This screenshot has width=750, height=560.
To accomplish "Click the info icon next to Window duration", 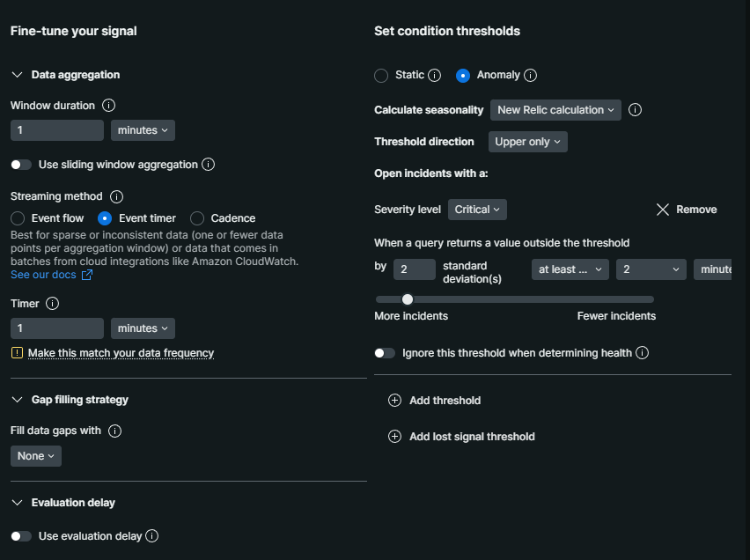I will click(109, 106).
